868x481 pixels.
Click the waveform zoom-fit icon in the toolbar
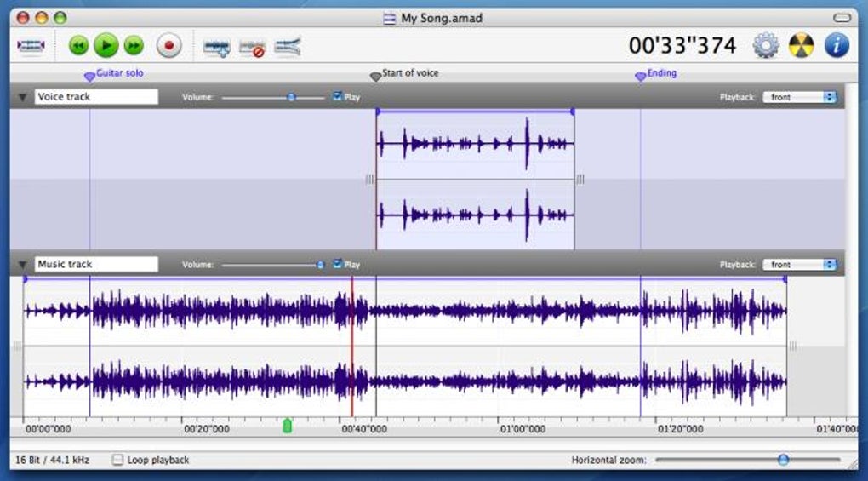pyautogui.click(x=31, y=46)
